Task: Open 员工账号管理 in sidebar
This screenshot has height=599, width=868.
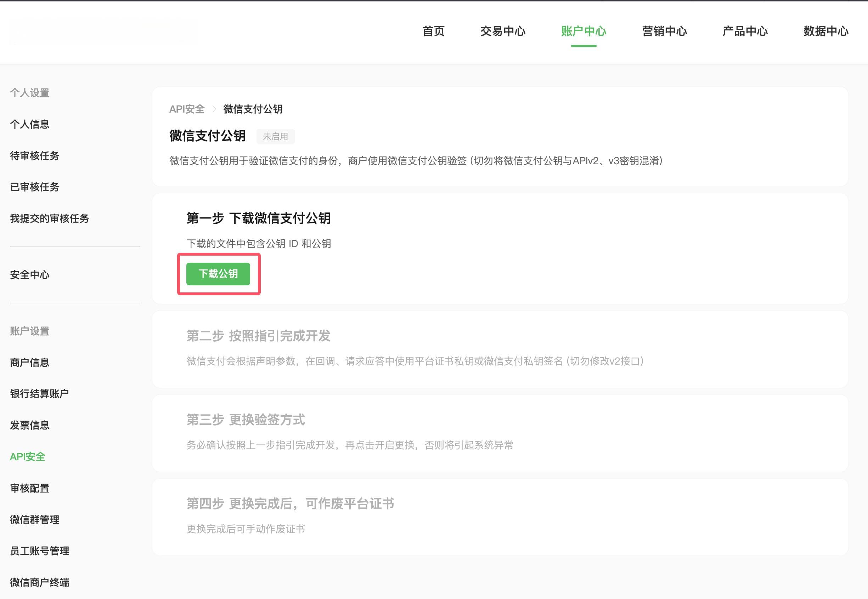Action: pos(39,551)
